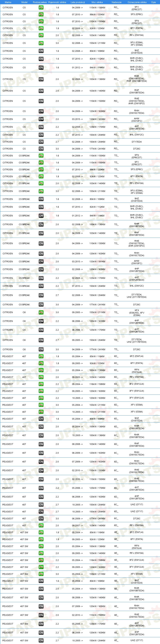
Task: Click the Oznaczenie silnika column header
Action: (137, 2)
